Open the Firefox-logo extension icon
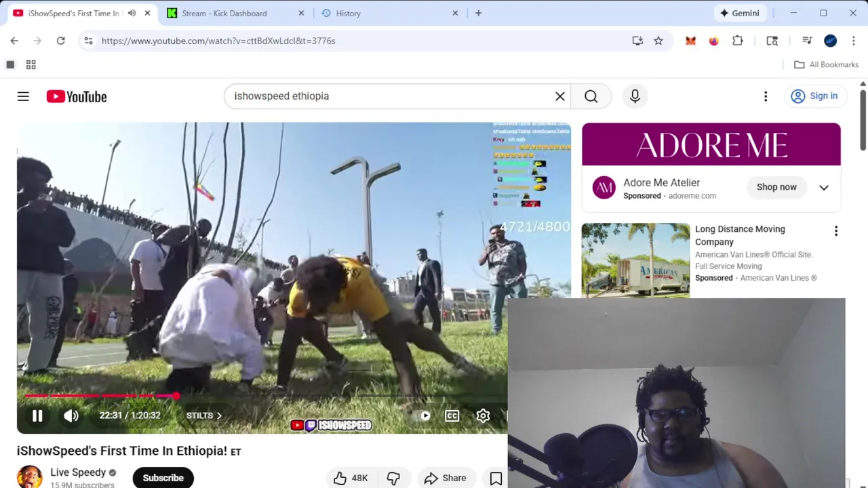Viewport: 868px width, 488px height. click(x=713, y=41)
